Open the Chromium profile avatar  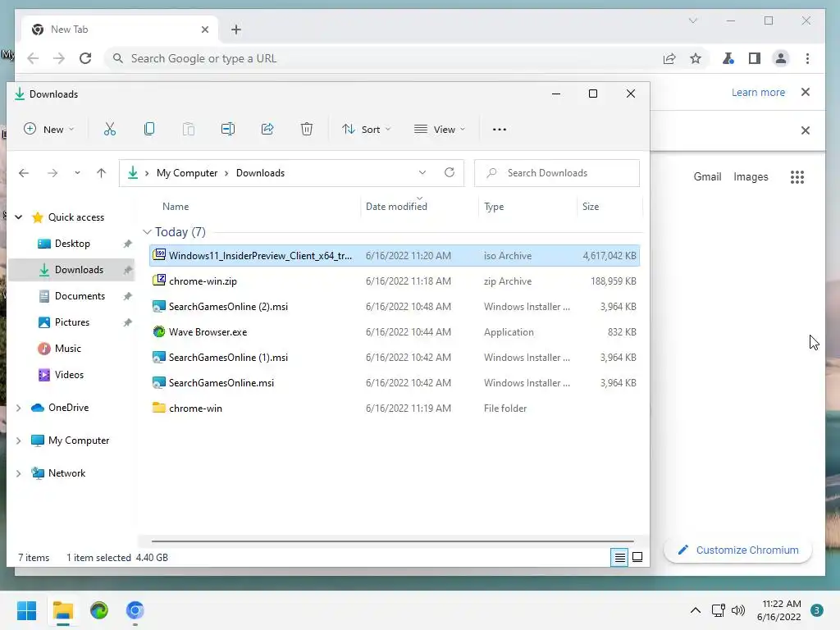781,58
